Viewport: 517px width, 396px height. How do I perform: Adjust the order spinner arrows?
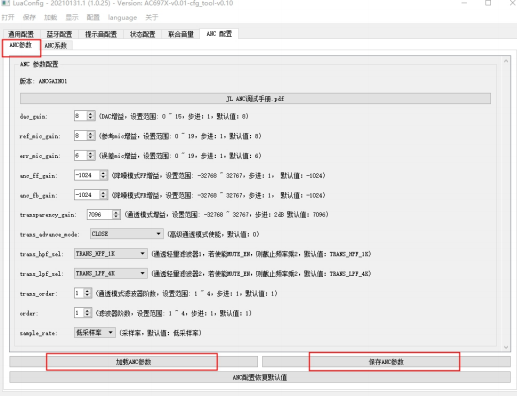(87, 313)
